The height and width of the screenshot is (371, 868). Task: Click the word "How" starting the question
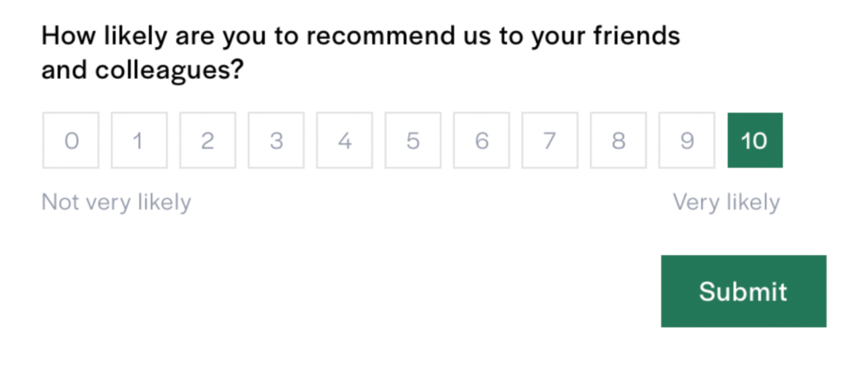click(64, 36)
